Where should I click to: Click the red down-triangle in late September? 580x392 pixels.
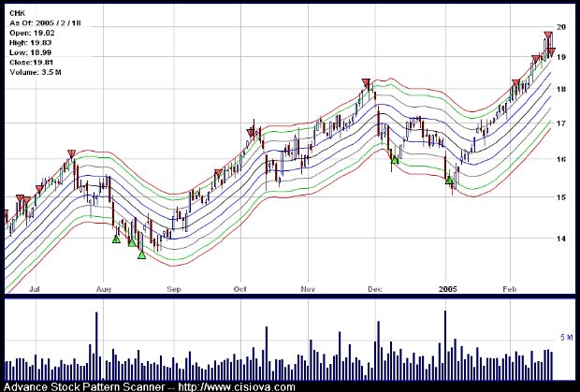coord(218,173)
